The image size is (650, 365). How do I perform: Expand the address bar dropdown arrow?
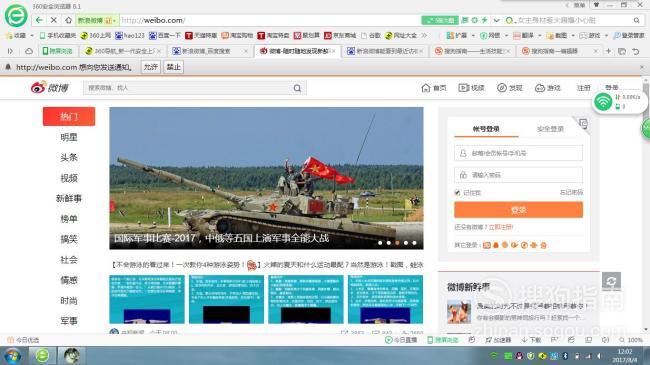[x=496, y=20]
